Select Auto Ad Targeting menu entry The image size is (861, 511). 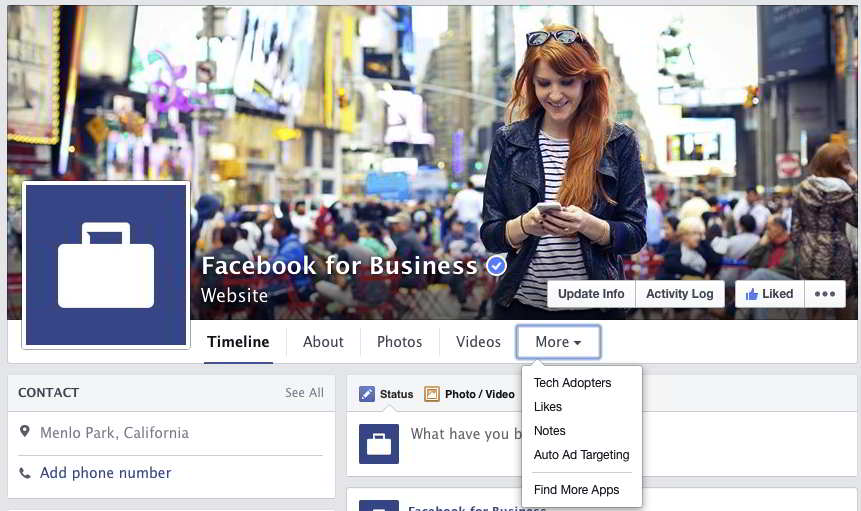(581, 455)
